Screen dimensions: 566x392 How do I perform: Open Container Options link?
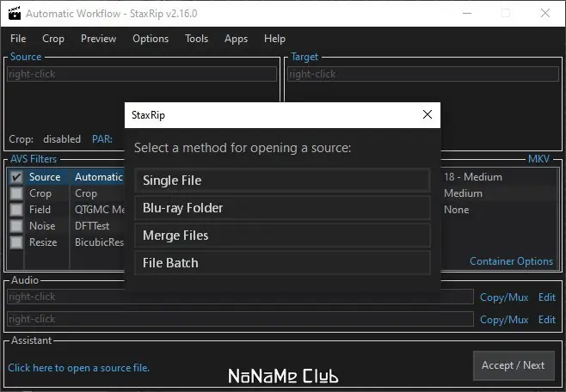tap(511, 261)
